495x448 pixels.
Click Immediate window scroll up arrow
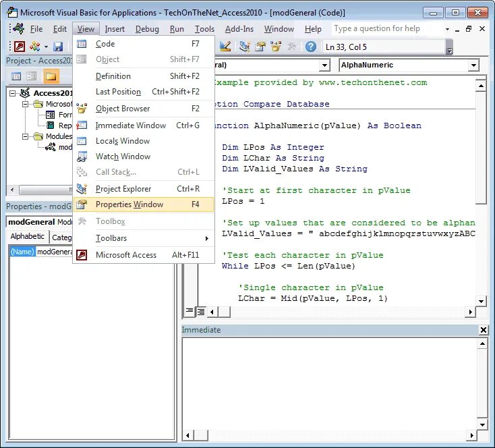[x=482, y=343]
